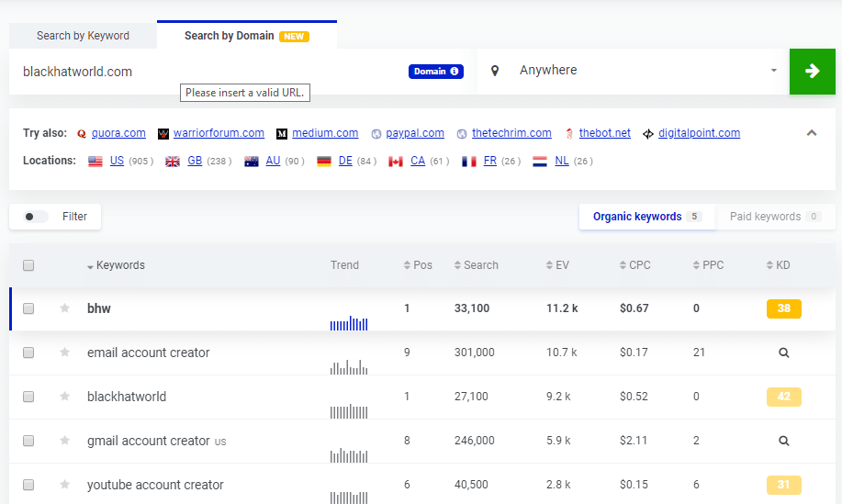Viewport: 842px width, 504px height.
Task: Sort by Keywords column
Action: click(116, 265)
